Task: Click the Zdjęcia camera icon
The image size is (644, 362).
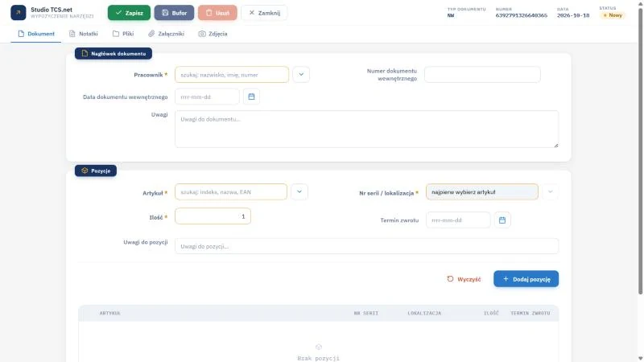Action: click(202, 34)
